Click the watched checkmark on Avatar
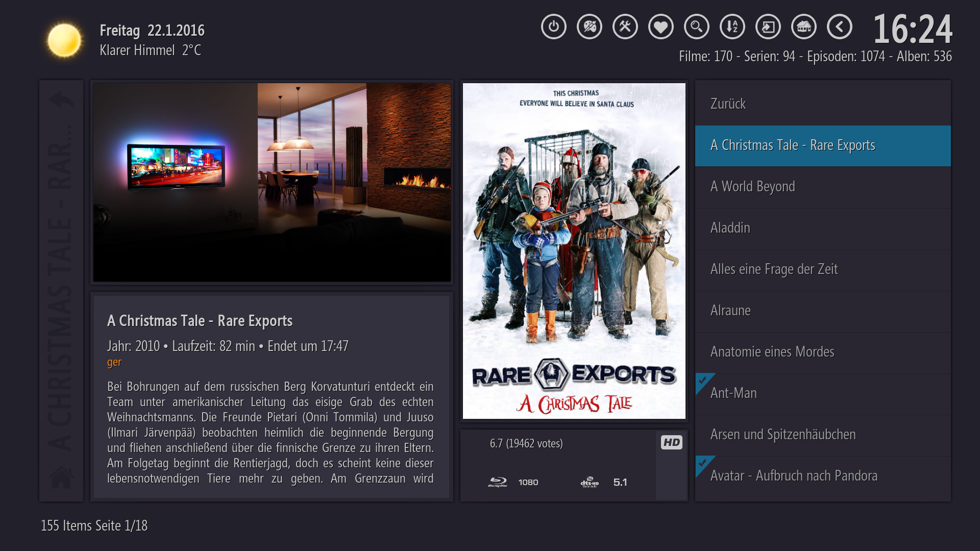 click(703, 463)
